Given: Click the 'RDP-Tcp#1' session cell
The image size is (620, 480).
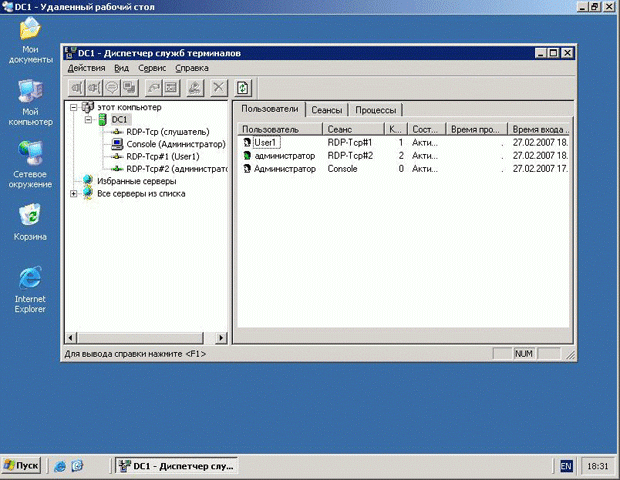Looking at the screenshot, I should click(x=350, y=142).
